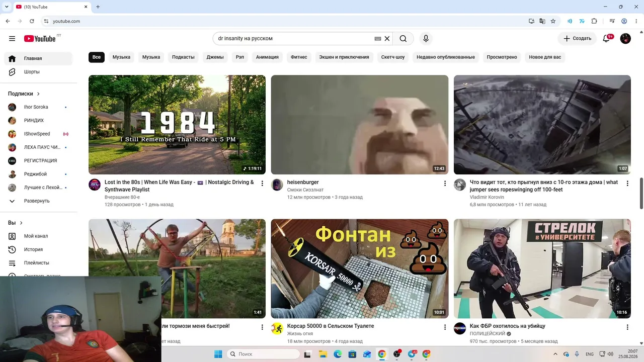Open a new Chrome tab
The image size is (644, 362).
point(98,7)
